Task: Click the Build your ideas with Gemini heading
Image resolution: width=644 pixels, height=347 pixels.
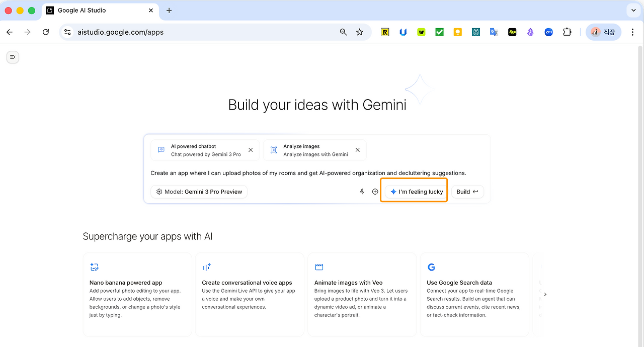Action: pyautogui.click(x=317, y=105)
